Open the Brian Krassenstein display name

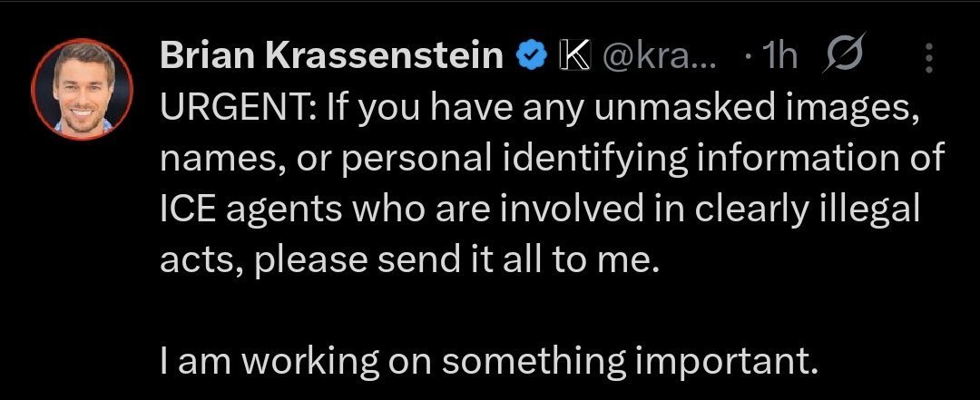click(331, 58)
